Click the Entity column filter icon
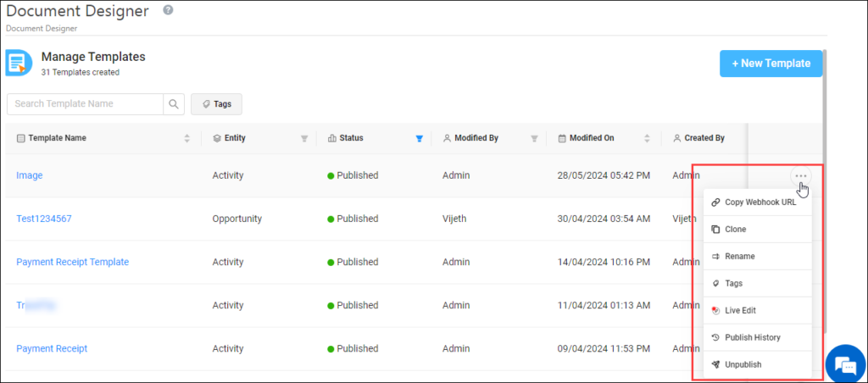This screenshot has height=383, width=868. (x=304, y=138)
